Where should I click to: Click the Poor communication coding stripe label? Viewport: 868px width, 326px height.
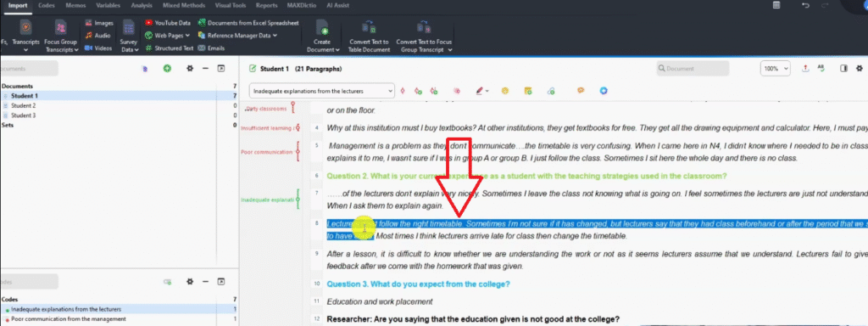[x=266, y=152]
